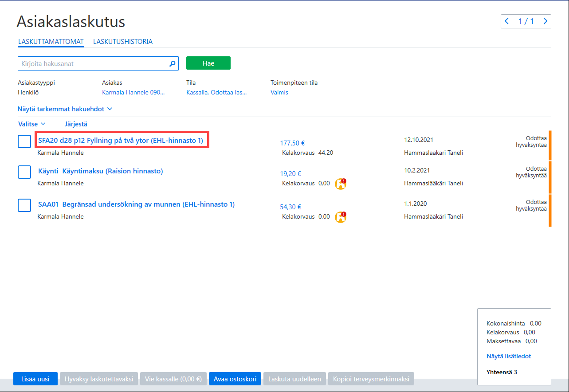Tick checkbox for Käyntimaksu row
Viewport: 569px width, 392px height.
[24, 172]
